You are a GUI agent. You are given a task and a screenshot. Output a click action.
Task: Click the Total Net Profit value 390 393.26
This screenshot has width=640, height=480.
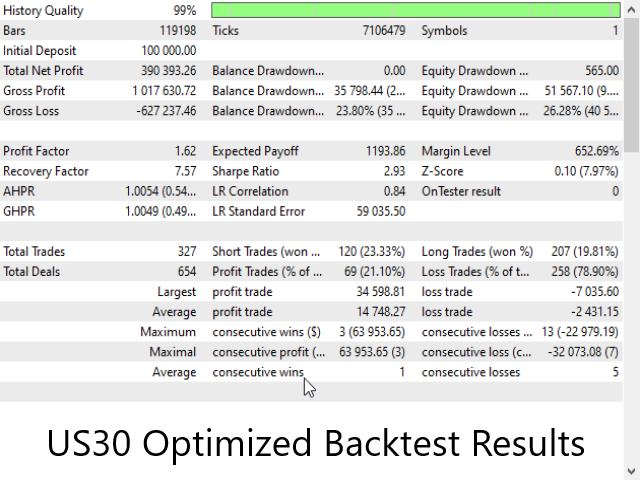[169, 71]
